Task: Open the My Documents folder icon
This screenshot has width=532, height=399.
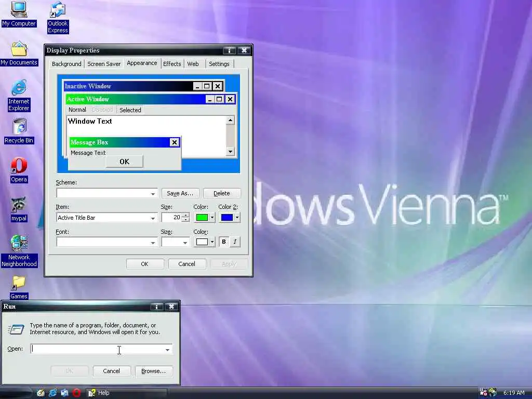Action: click(19, 54)
